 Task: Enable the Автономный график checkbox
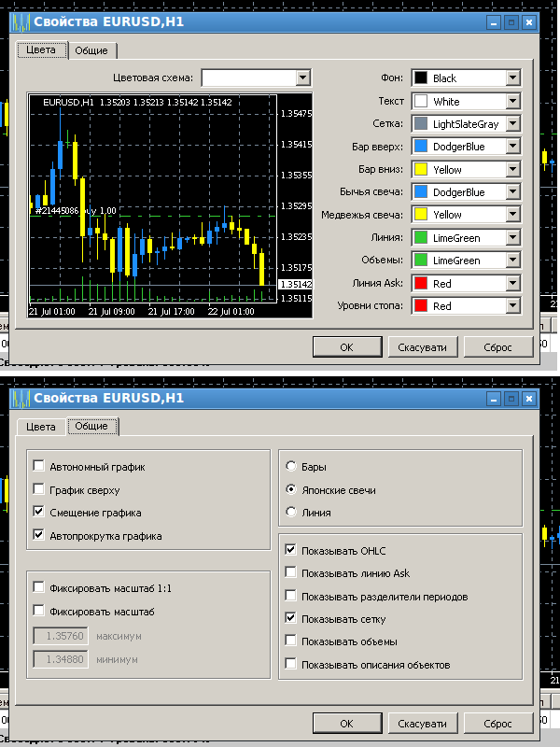[x=38, y=465]
